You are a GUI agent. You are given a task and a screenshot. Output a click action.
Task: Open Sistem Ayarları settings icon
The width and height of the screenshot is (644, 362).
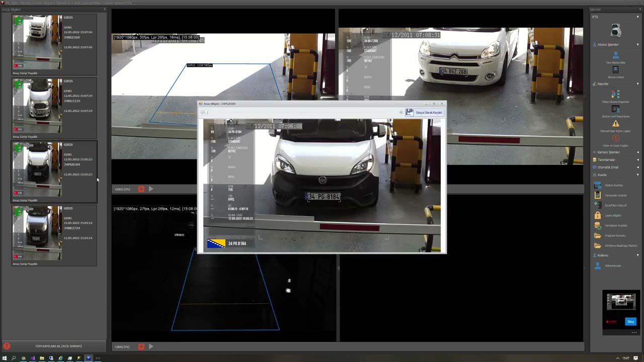tap(598, 185)
